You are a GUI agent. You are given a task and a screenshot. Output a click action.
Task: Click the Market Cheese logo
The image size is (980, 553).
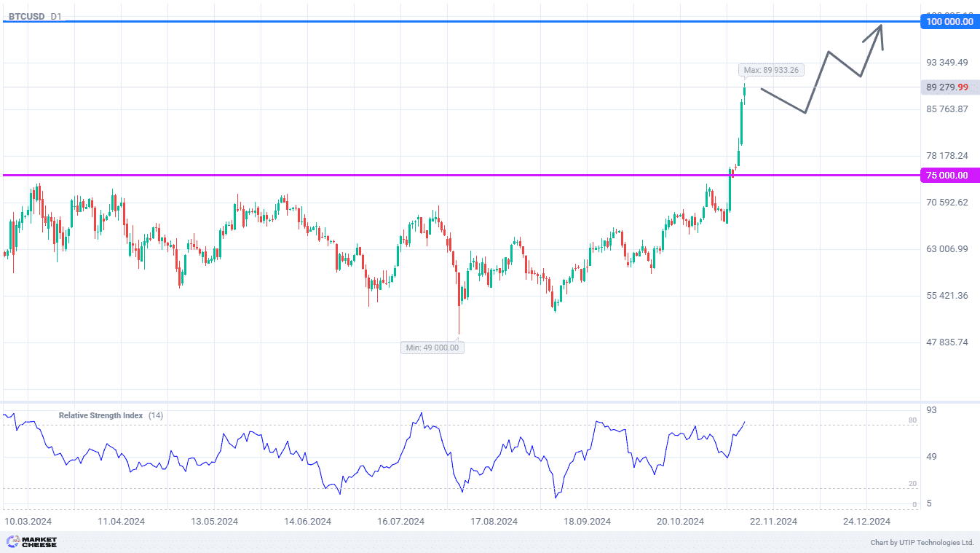tap(31, 542)
